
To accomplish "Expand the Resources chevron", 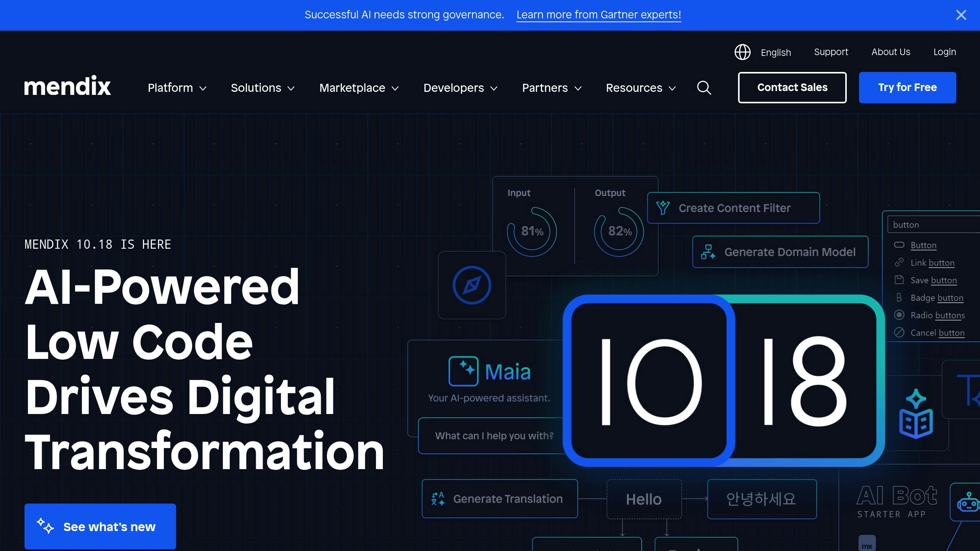I will tap(672, 88).
